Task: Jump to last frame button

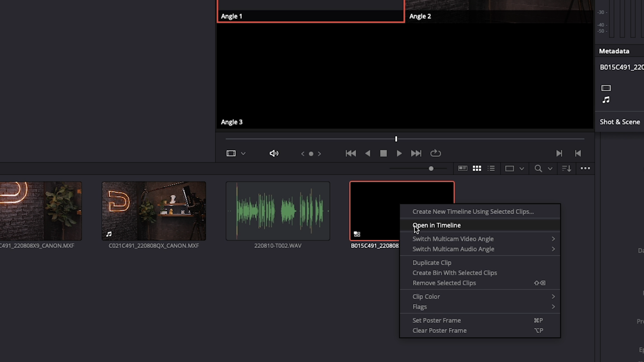Action: (x=416, y=153)
